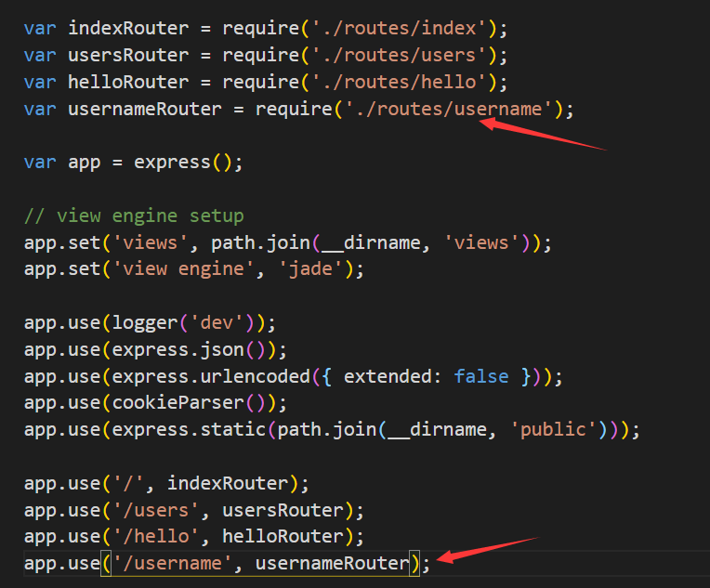Viewport: 710px width, 588px height.
Task: Click 'express()' in var app line
Action: 183,162
